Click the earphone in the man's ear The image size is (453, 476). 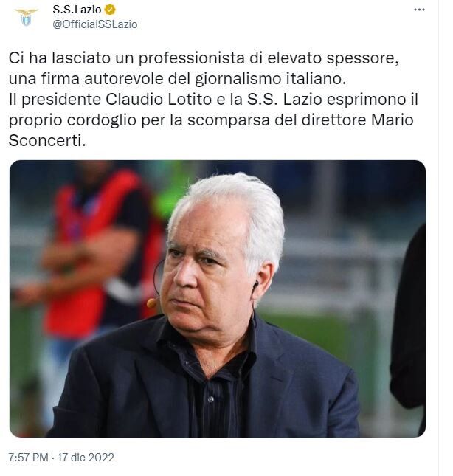coord(256,284)
